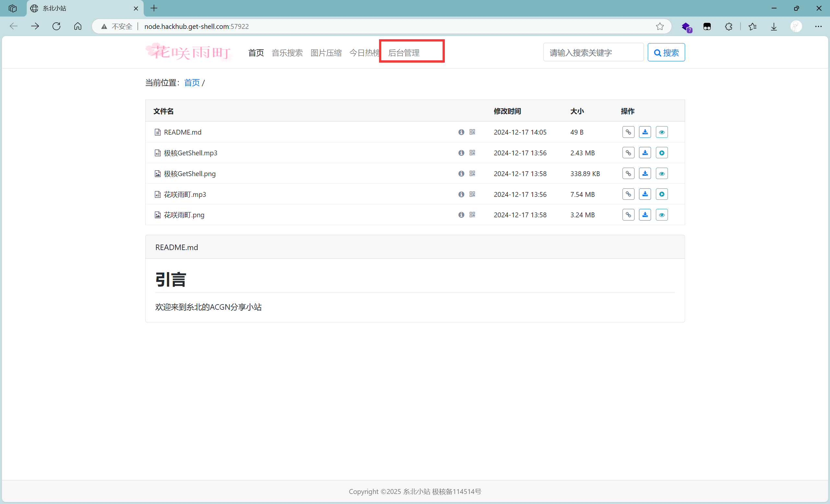Preview the README.md file contents
This screenshot has width=830, height=504.
[662, 132]
